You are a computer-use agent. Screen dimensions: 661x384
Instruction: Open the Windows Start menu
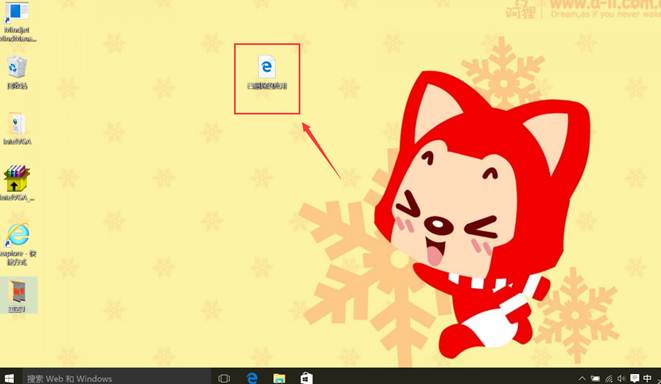[x=8, y=378]
